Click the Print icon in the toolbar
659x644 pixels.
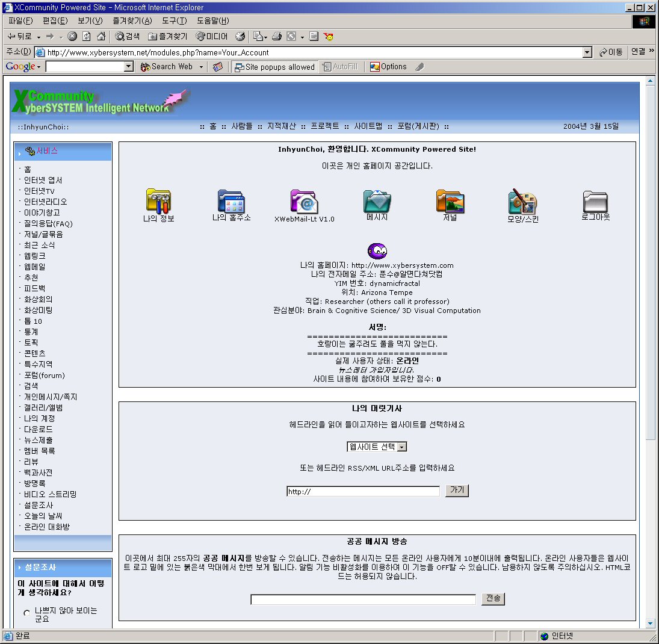(x=277, y=36)
